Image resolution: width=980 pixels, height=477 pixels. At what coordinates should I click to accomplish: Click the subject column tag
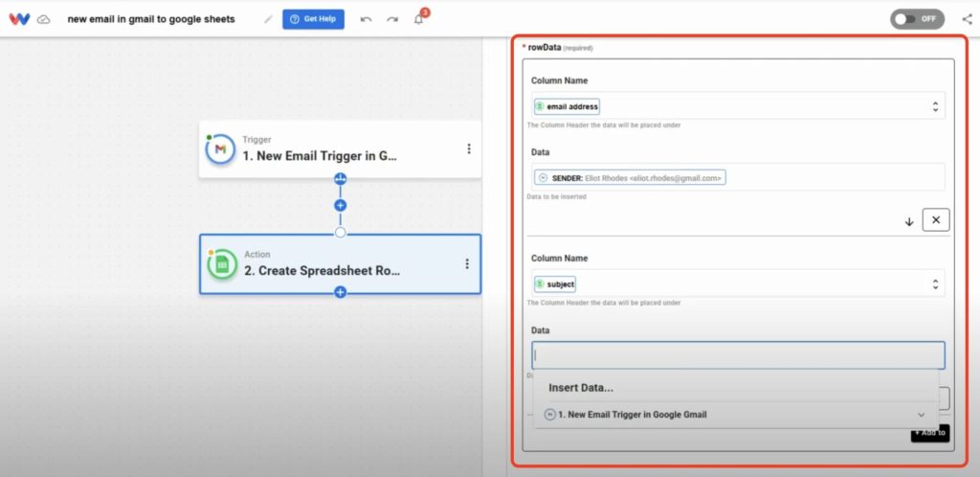coord(555,284)
